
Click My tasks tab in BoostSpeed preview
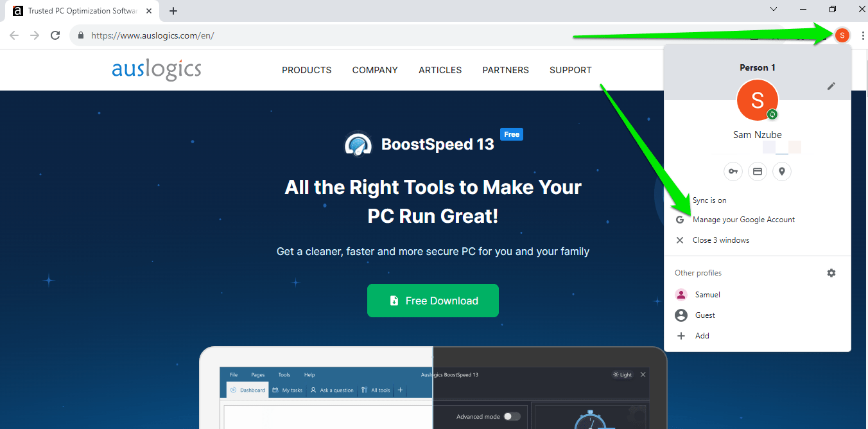click(x=288, y=390)
